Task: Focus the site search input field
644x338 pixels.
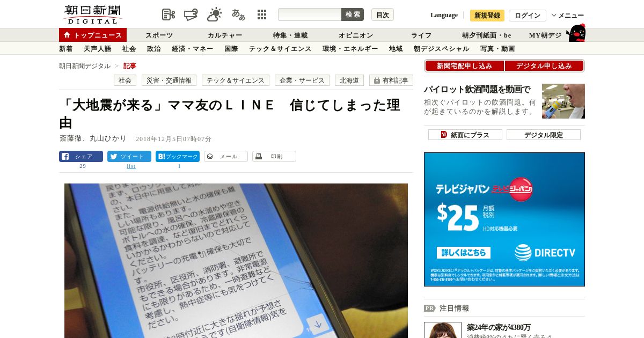Action: (x=310, y=14)
